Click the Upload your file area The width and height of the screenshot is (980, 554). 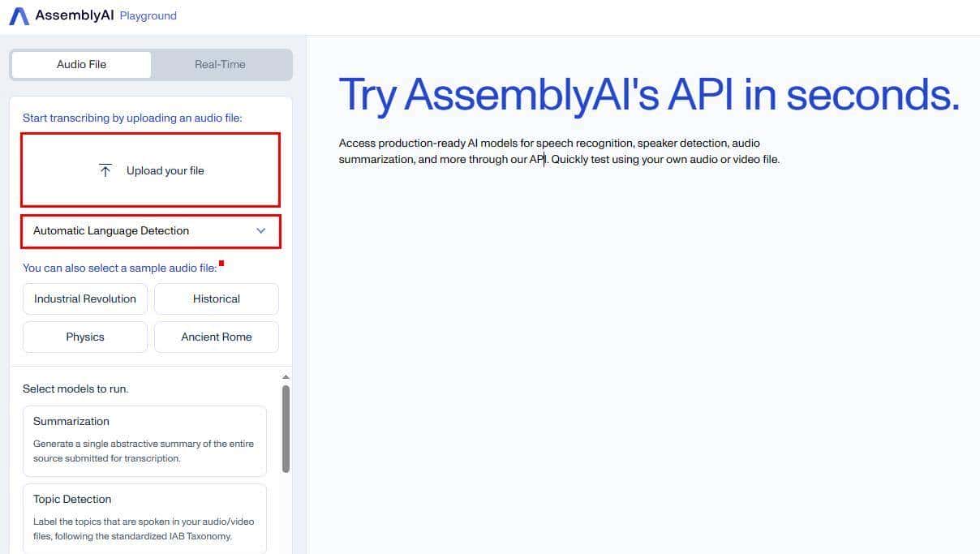pyautogui.click(x=151, y=170)
